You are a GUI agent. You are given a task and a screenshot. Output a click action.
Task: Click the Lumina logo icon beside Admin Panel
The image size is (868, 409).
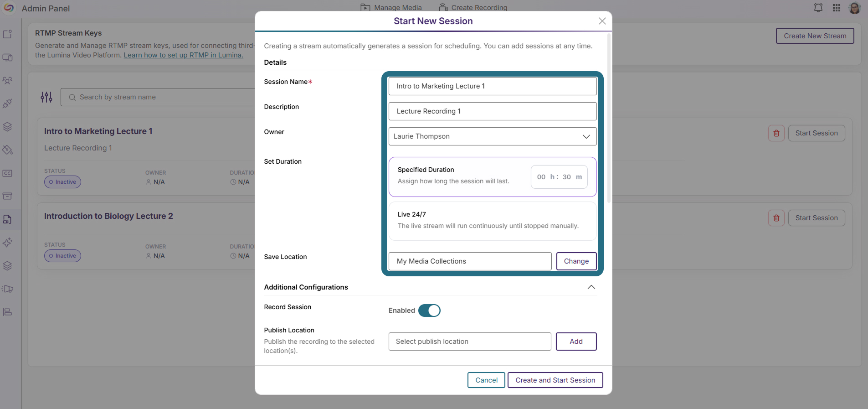pyautogui.click(x=9, y=8)
